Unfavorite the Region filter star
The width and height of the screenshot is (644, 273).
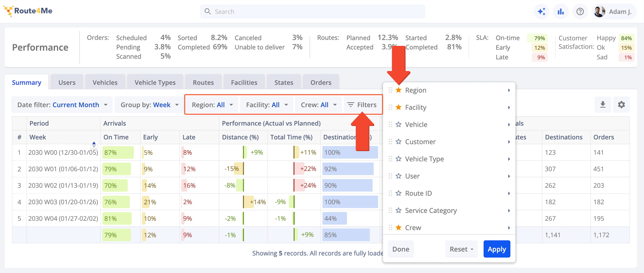398,90
